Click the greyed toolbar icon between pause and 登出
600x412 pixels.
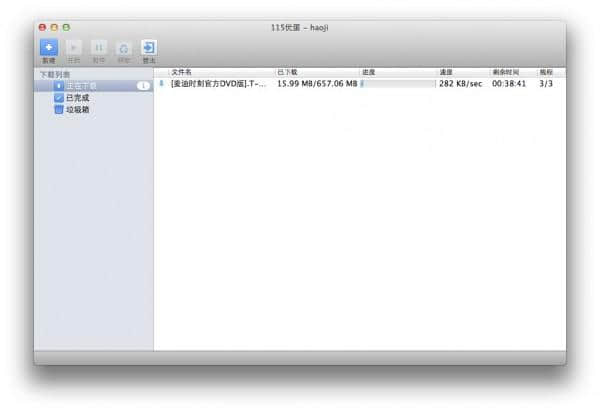pos(124,48)
